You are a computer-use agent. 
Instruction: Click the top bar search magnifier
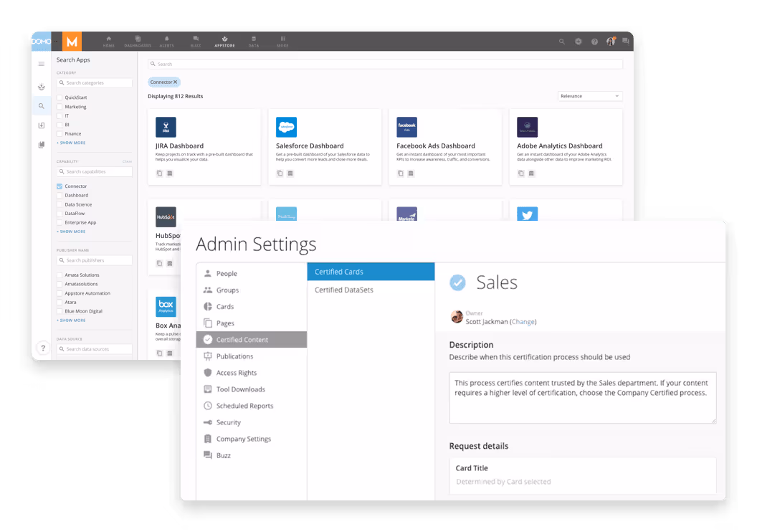(562, 42)
